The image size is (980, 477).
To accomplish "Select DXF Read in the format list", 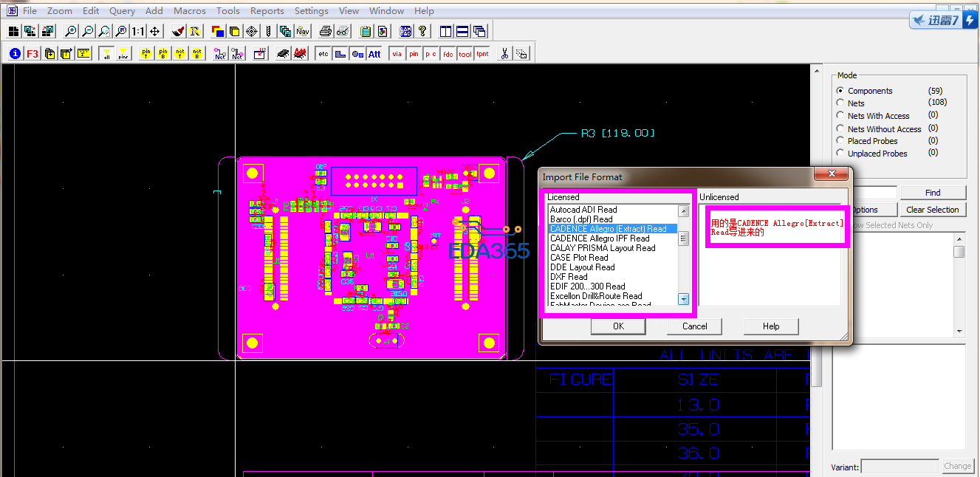I will point(569,277).
